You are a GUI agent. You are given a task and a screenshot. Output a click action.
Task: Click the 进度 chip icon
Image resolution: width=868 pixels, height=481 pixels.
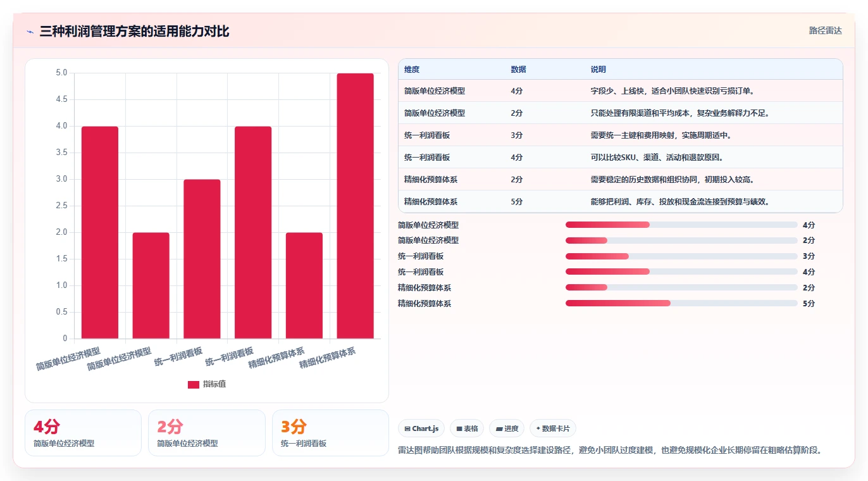tap(500, 428)
